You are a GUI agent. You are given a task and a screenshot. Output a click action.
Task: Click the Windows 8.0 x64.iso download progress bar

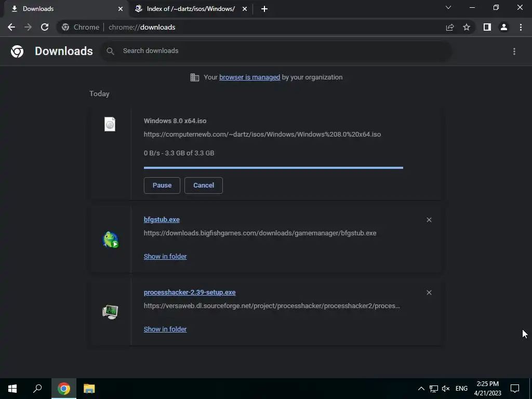point(273,168)
